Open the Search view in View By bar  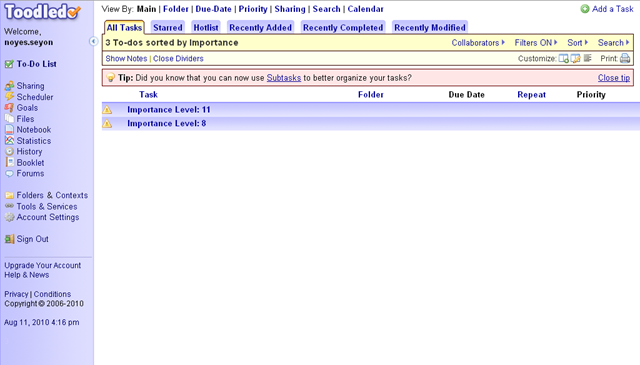pyautogui.click(x=327, y=9)
